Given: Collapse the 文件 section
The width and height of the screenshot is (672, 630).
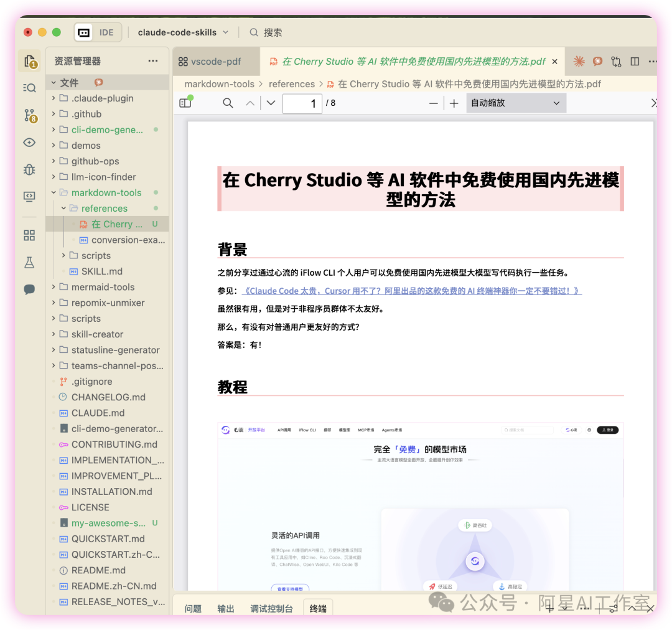Looking at the screenshot, I should [54, 82].
